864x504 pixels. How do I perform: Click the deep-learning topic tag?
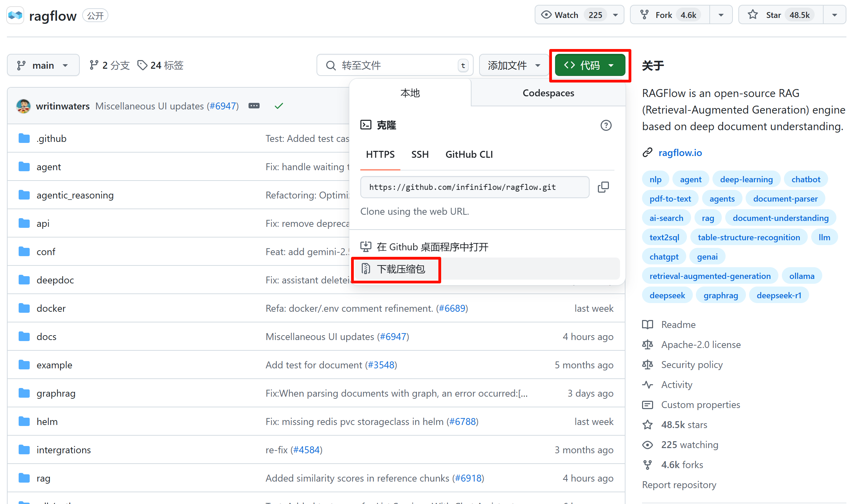coord(746,180)
